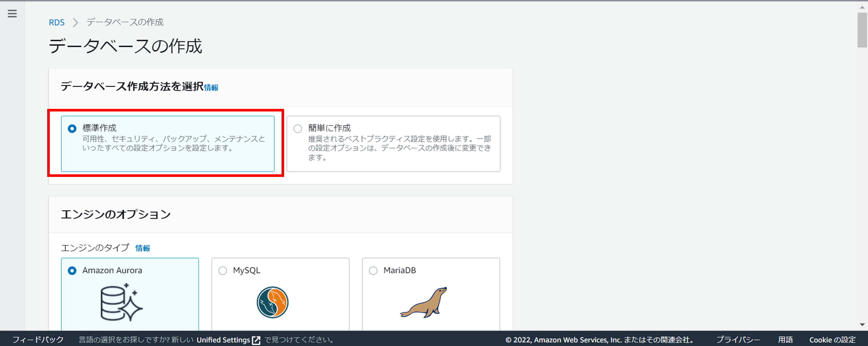This screenshot has width=868, height=346.
Task: Click the フィードバック footer button
Action: coord(38,340)
